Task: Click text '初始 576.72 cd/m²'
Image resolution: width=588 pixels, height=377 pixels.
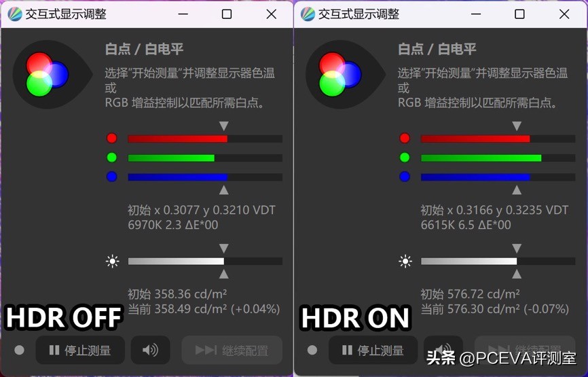Action: click(x=471, y=293)
